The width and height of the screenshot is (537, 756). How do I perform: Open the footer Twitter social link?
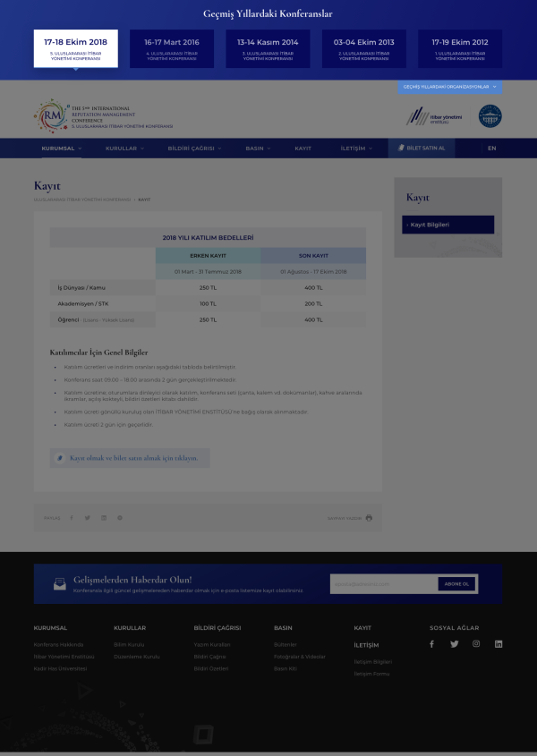(454, 644)
